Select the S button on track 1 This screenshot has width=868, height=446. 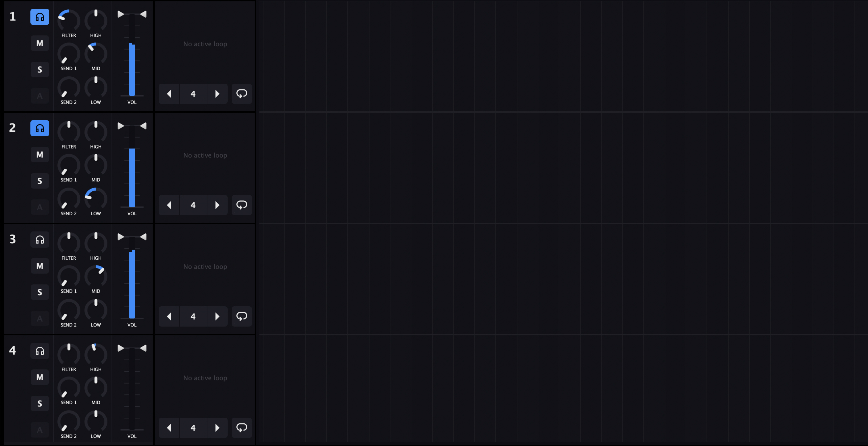(40, 69)
